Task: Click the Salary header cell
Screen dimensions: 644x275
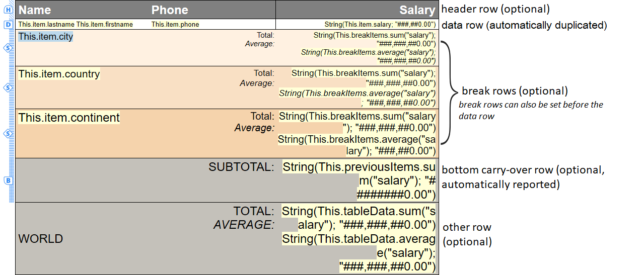Action: click(x=417, y=10)
